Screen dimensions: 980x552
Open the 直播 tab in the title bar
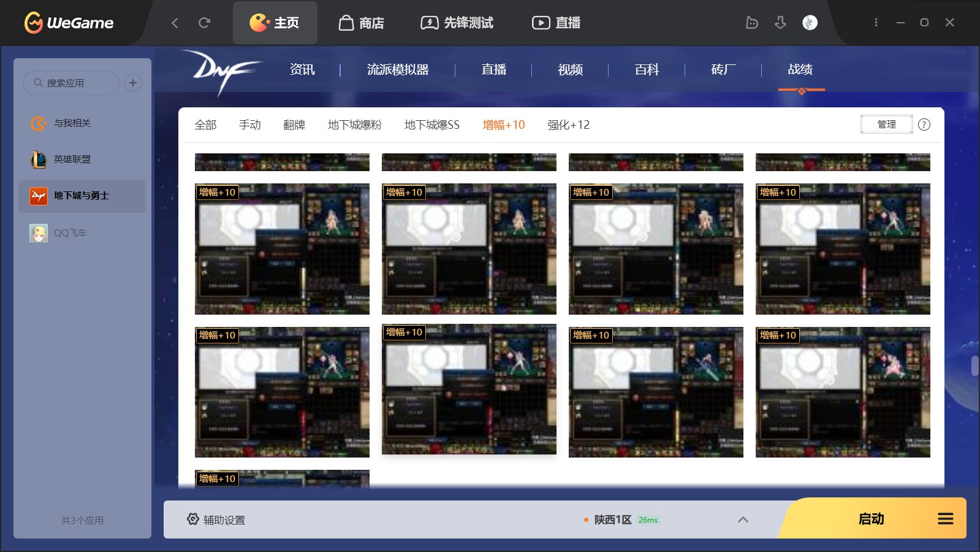pyautogui.click(x=556, y=23)
